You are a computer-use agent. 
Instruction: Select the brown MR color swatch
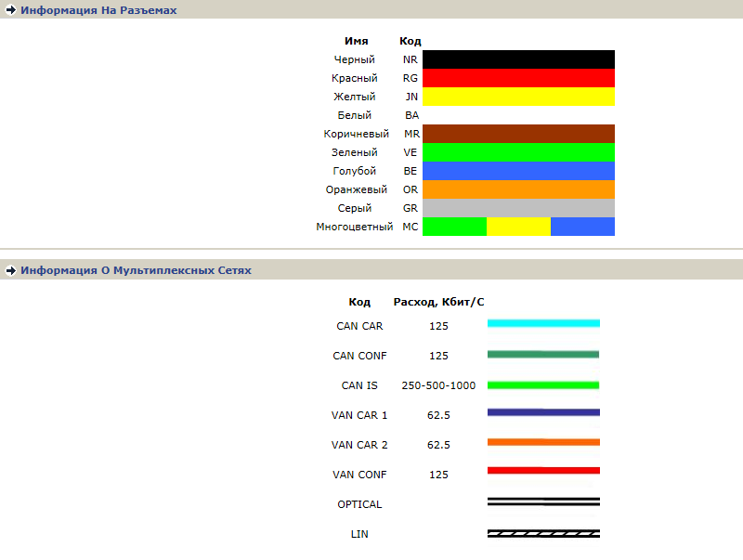pos(518,134)
